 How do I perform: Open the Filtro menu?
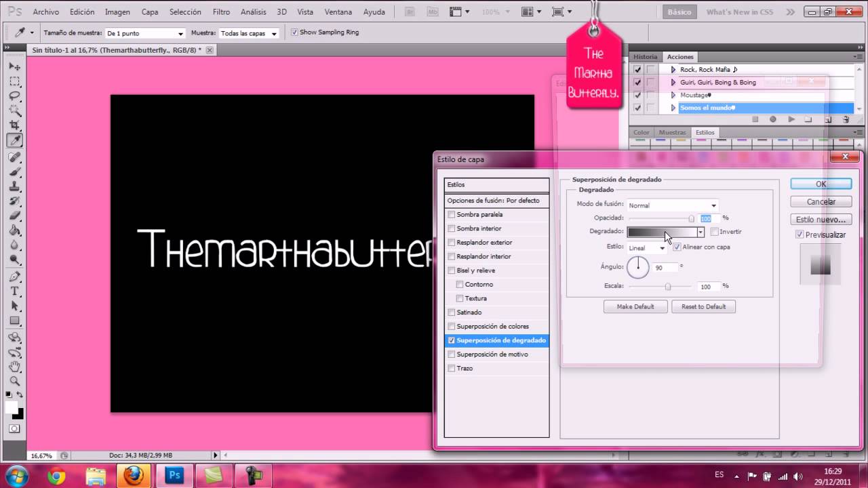221,12
